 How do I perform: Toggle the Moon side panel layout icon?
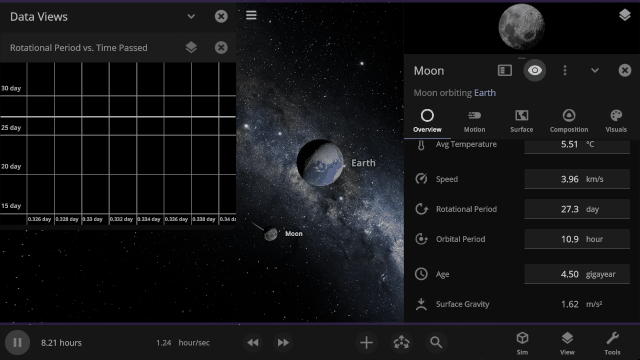[505, 70]
